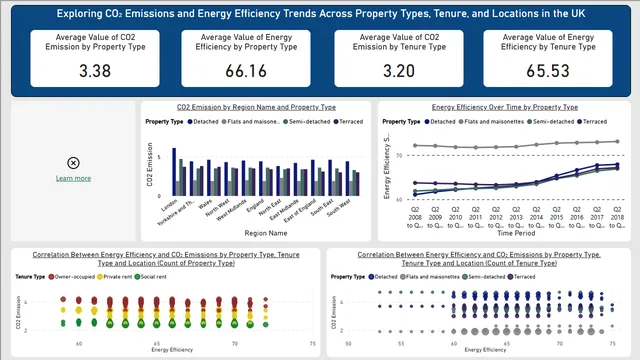Toggle Flats and maisone.. legend in bar chart
The image size is (640, 360).
coord(251,122)
